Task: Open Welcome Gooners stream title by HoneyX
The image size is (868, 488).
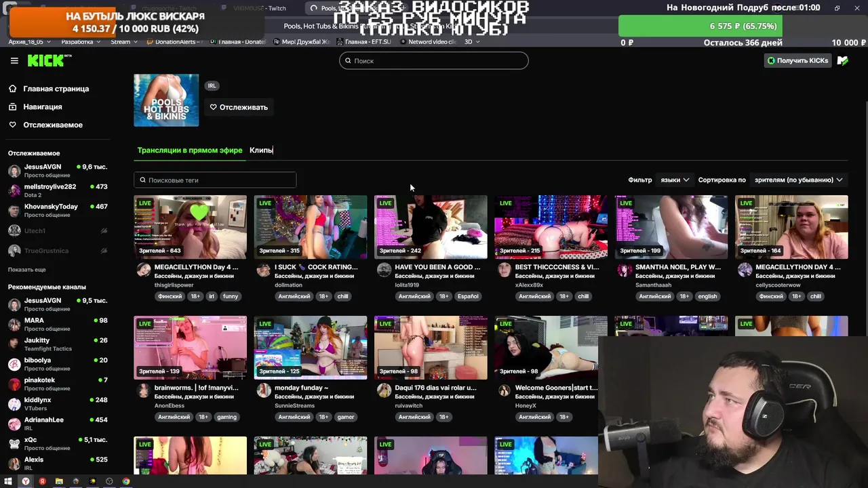Action: [556, 388]
